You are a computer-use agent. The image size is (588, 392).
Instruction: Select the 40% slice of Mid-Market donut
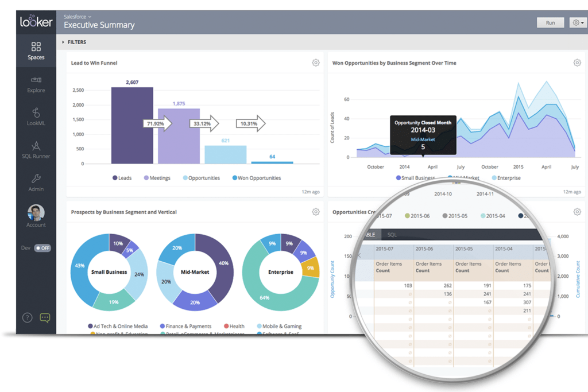(x=223, y=263)
